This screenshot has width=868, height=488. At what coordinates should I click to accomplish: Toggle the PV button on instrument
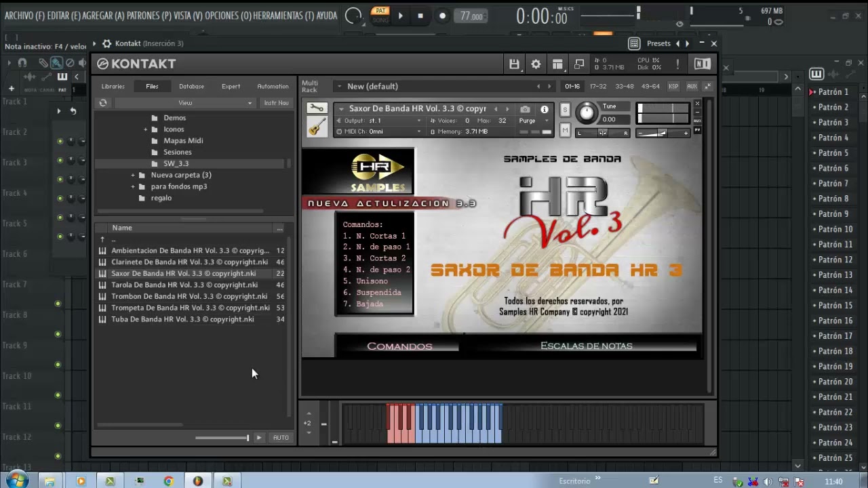coord(697,129)
